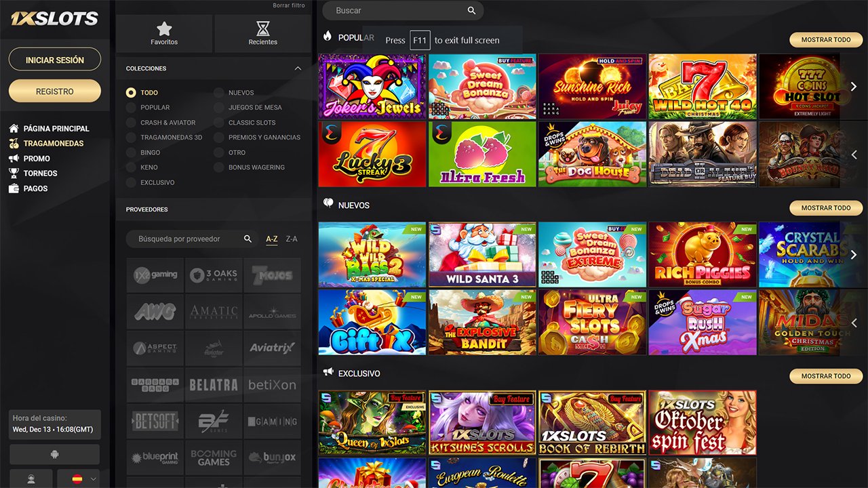Open the support agent icon at bottom left
This screenshot has height=488, width=868.
click(x=31, y=479)
